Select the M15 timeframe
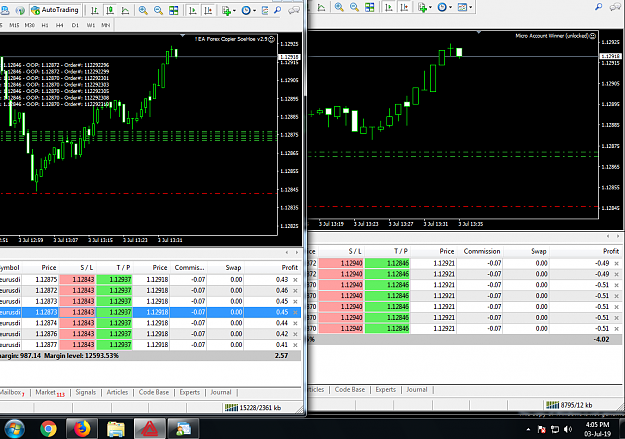 [x=14, y=25]
